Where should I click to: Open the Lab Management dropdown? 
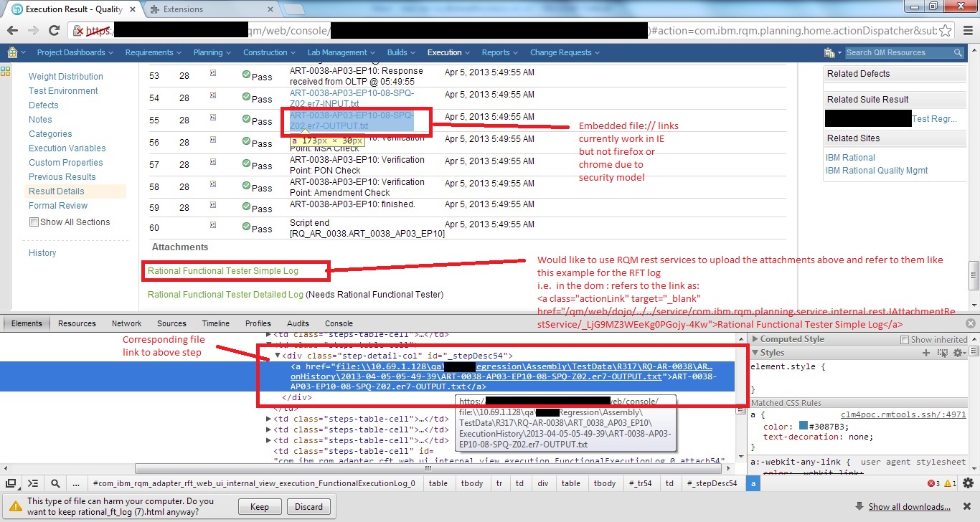click(341, 52)
